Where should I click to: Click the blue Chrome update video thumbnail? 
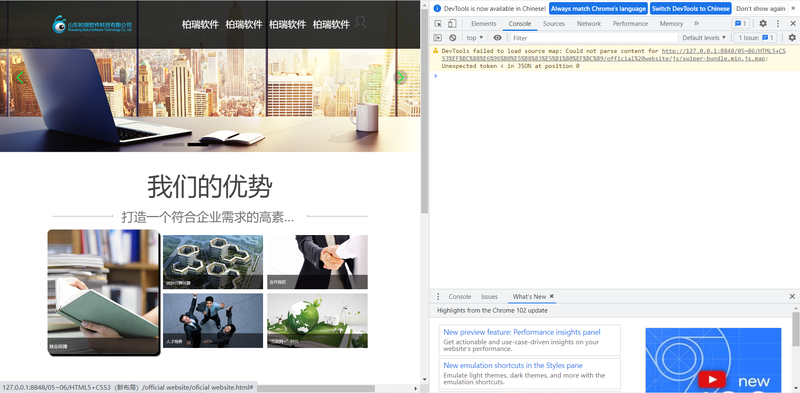tap(713, 360)
